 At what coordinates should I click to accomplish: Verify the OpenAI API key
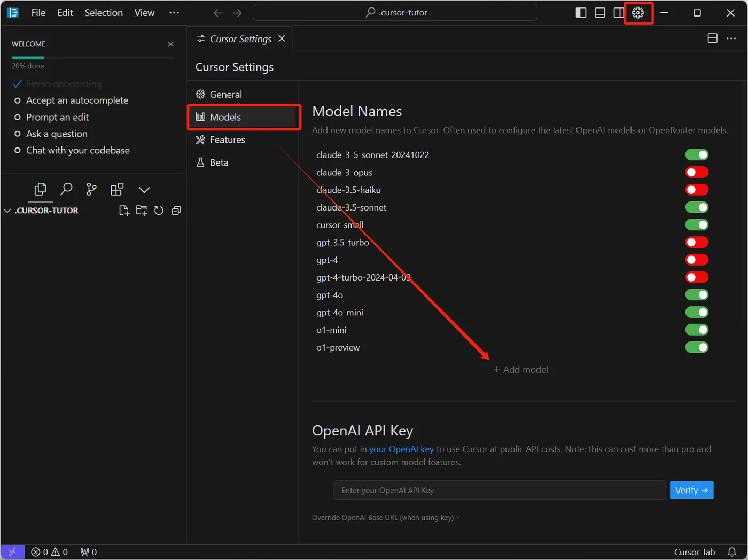[x=692, y=490]
